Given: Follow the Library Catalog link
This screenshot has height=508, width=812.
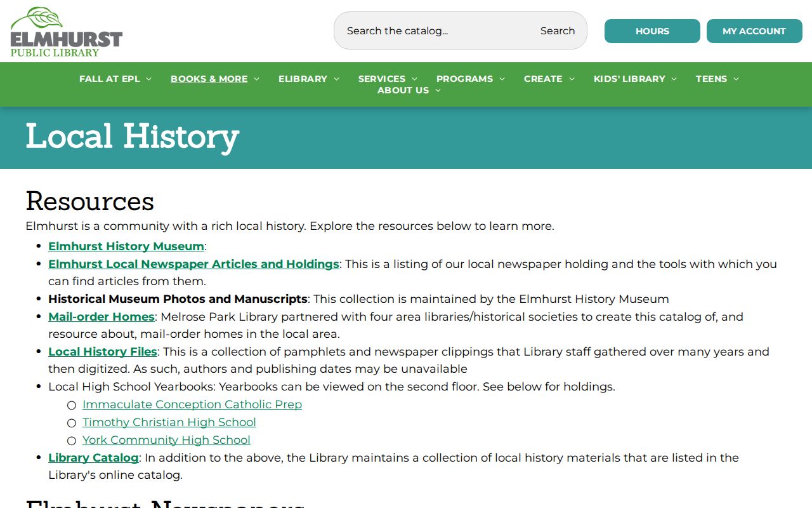Looking at the screenshot, I should [93, 458].
